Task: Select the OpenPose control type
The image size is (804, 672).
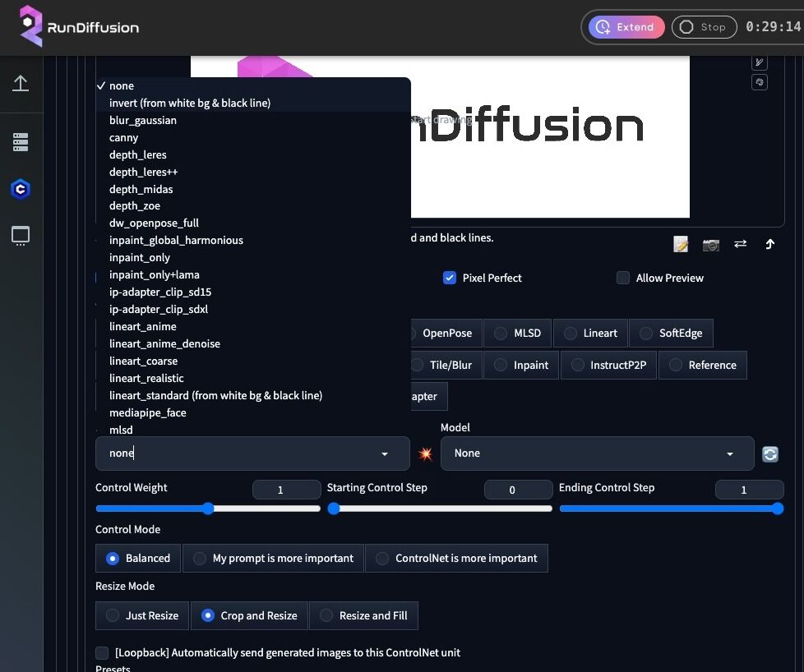Action: pos(446,334)
